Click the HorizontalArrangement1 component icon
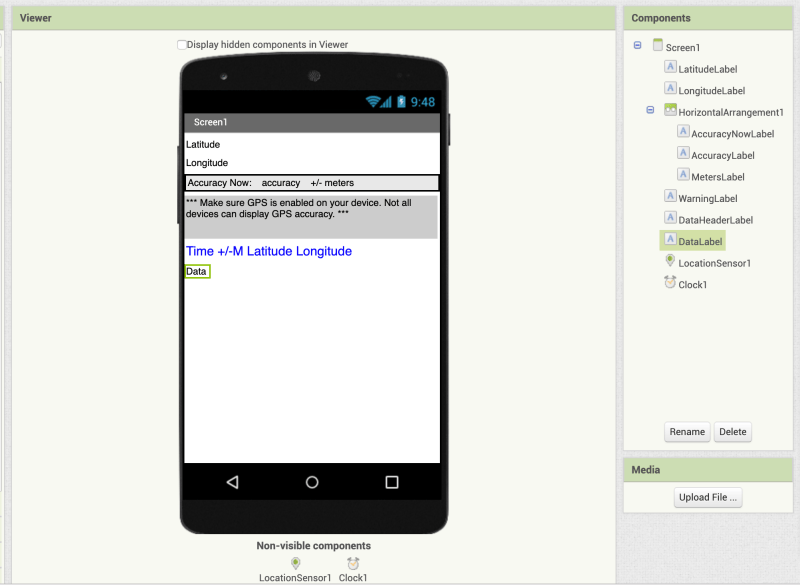The height and width of the screenshot is (586, 800). pyautogui.click(x=670, y=110)
